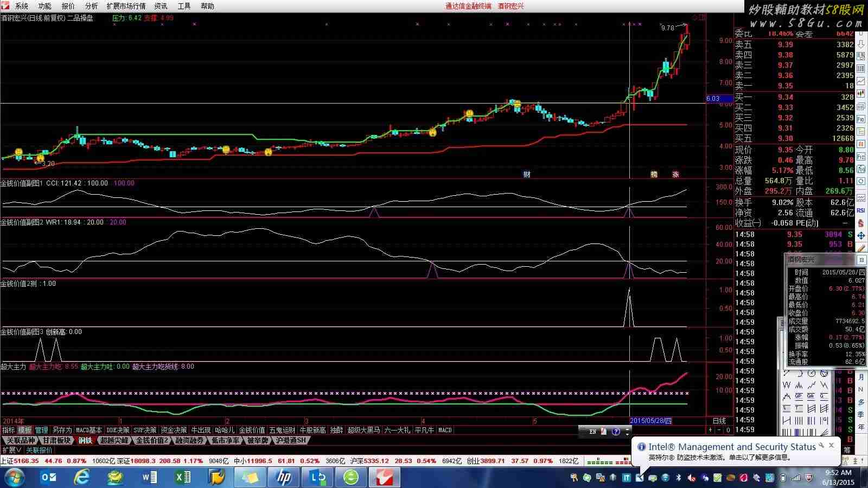
Task: Click the 财 marker on the chart
Action: (527, 174)
